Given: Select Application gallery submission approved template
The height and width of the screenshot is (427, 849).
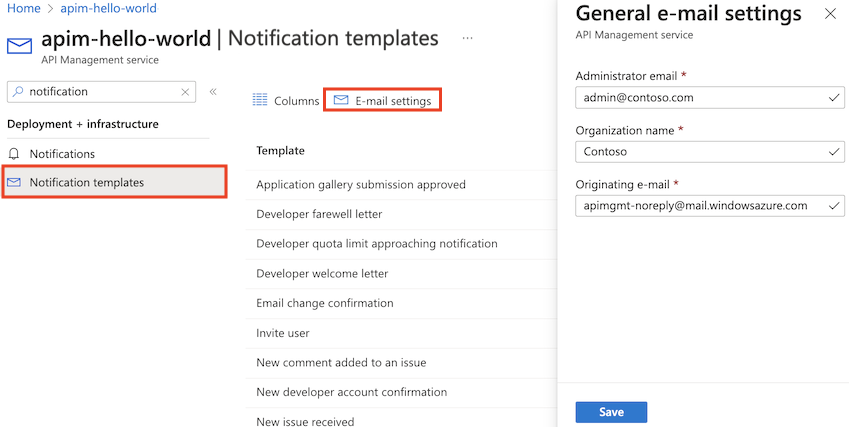Looking at the screenshot, I should (x=360, y=184).
